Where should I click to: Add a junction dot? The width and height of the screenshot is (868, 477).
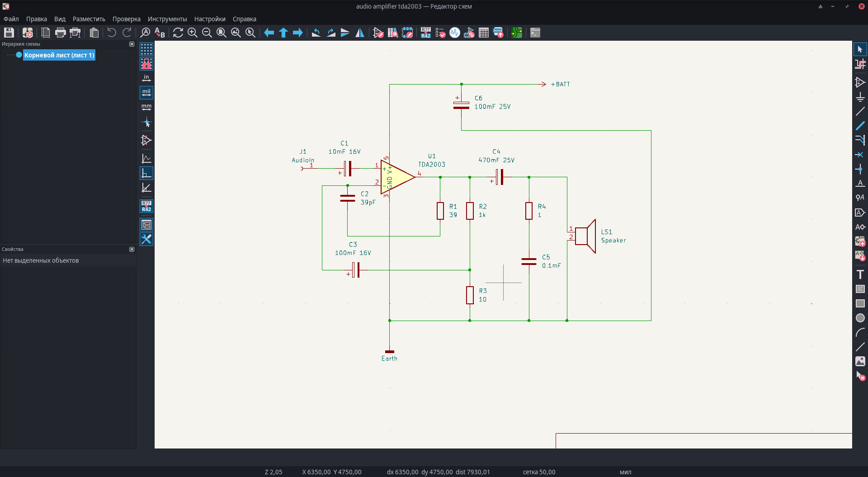click(x=860, y=169)
